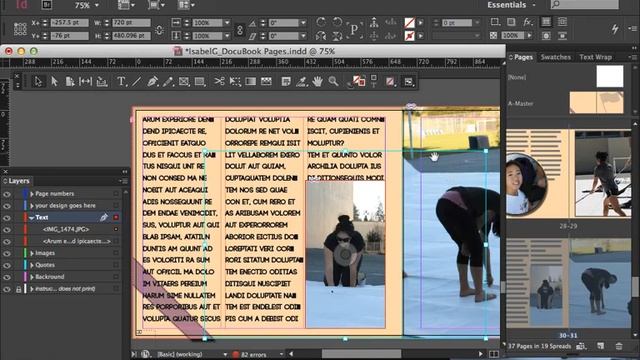
Task: Click the search field at top right
Action: [584, 5]
